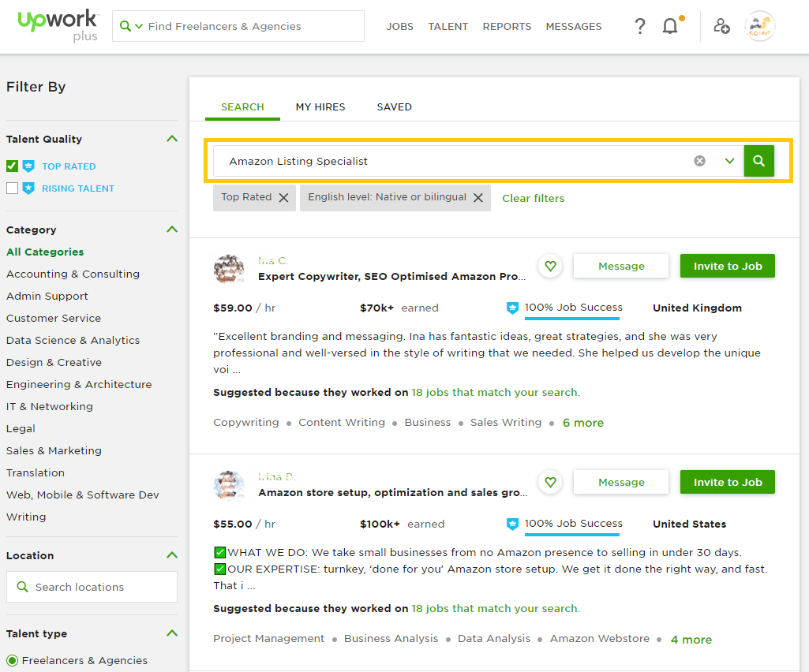Select Freelancers & Agencies radio button

(x=13, y=661)
